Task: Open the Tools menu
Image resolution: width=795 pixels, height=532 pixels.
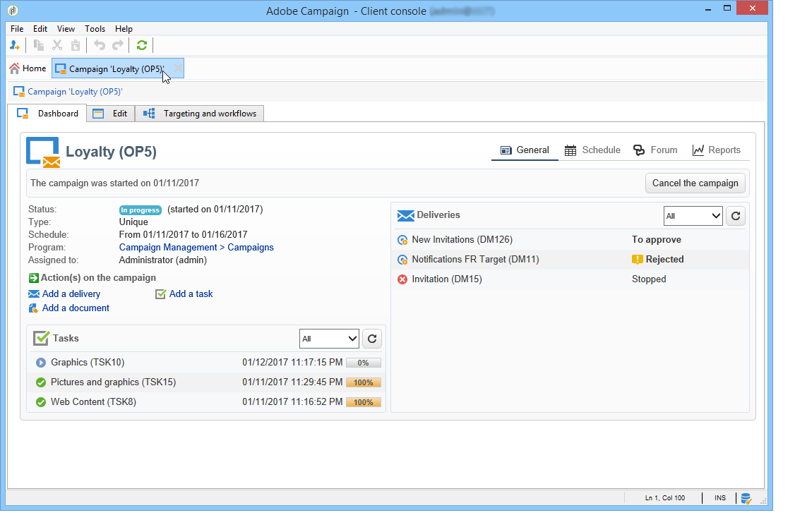Action: [95, 29]
